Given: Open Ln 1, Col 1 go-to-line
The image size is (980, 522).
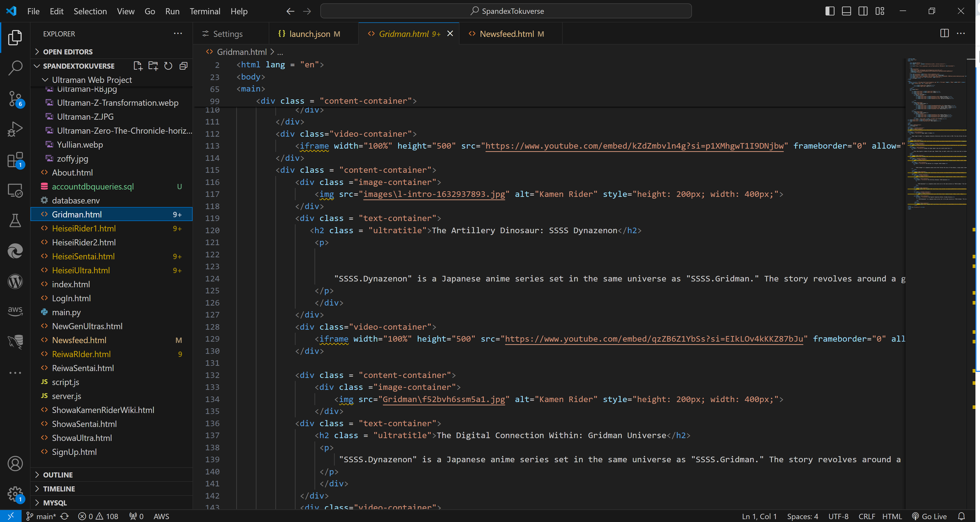Looking at the screenshot, I should click(759, 516).
